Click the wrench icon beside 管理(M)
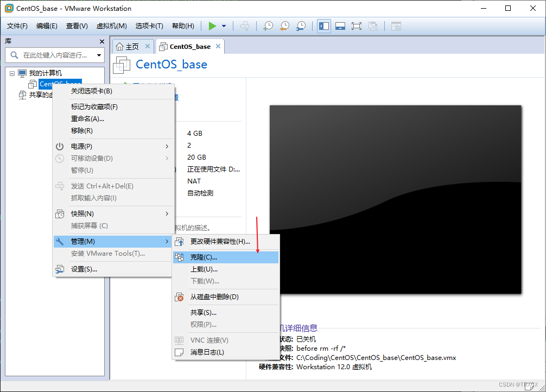The image size is (546, 392). pyautogui.click(x=60, y=242)
